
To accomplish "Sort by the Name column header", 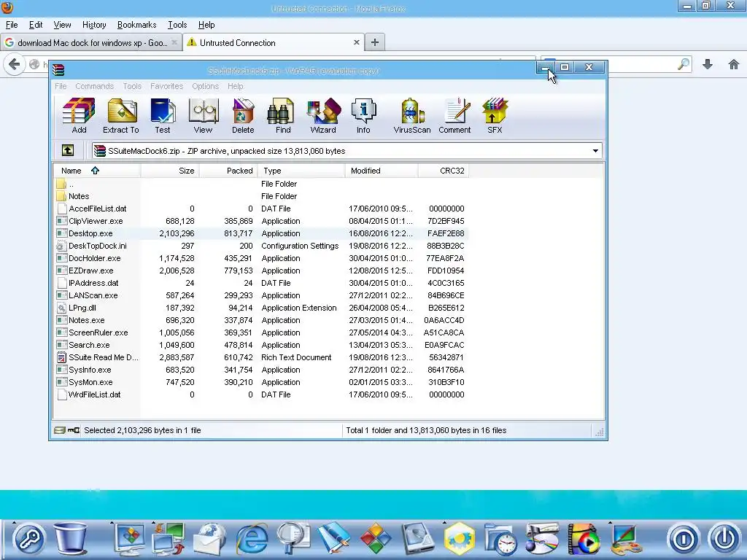I will pos(97,171).
